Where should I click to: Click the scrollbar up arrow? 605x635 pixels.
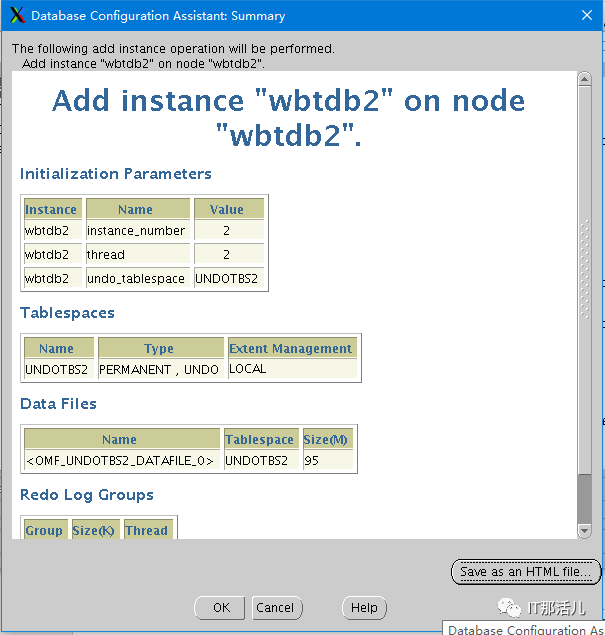[x=584, y=79]
